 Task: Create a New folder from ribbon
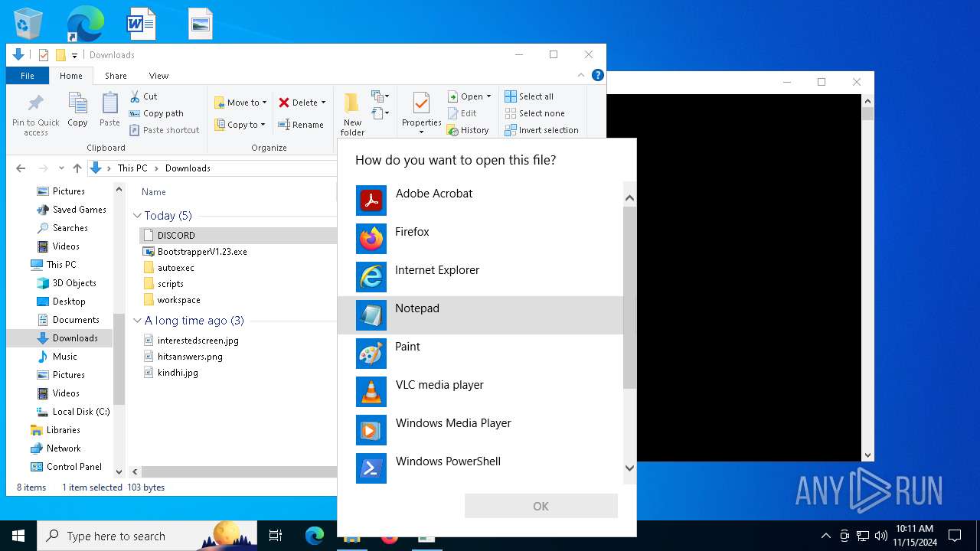point(352,114)
